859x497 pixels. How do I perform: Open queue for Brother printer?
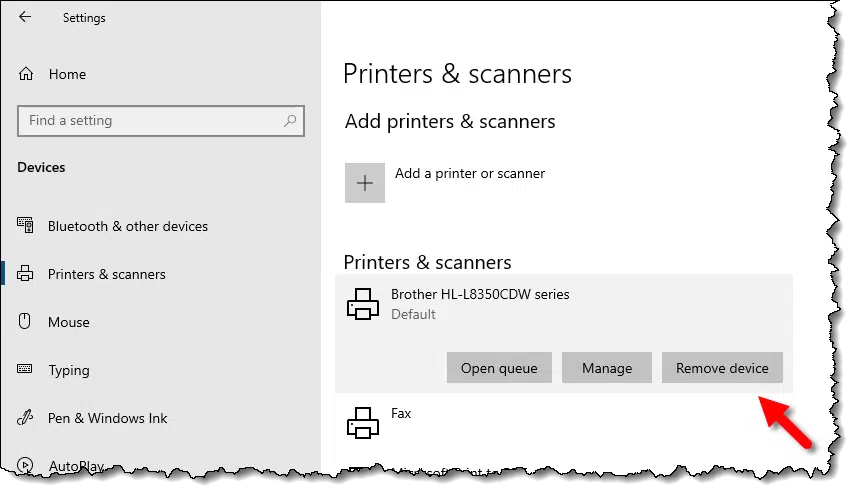(x=499, y=368)
